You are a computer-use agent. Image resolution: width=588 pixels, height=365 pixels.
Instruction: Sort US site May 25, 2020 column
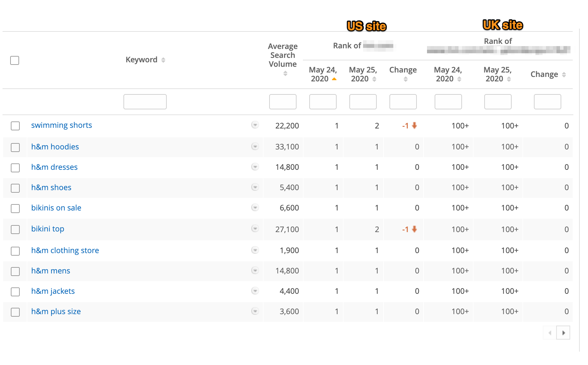tap(374, 79)
